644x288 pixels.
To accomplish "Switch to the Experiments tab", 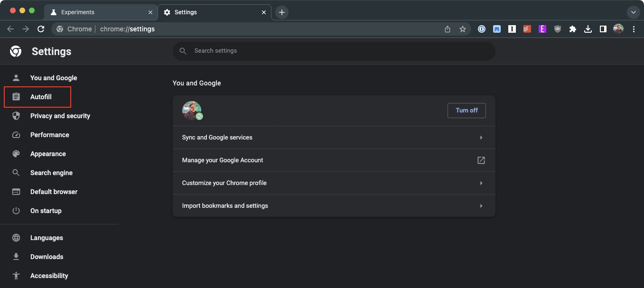I will click(x=101, y=12).
